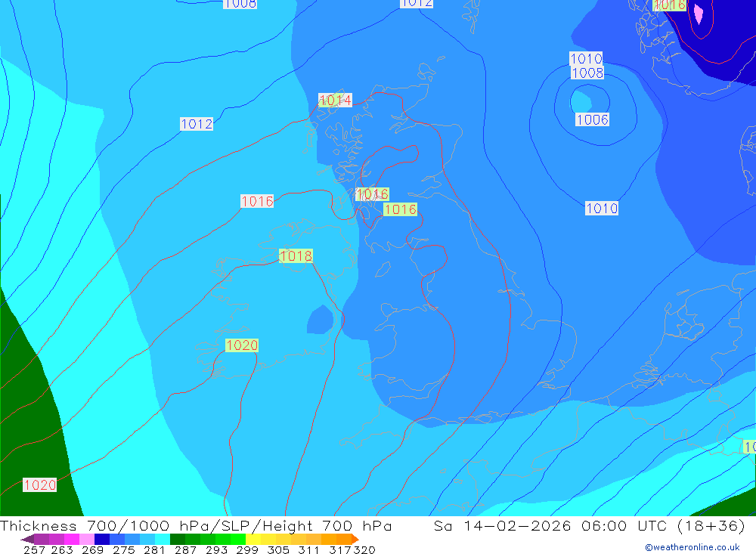The height and width of the screenshot is (554, 756).
Task: Click legend value 263
Action: 62,549
